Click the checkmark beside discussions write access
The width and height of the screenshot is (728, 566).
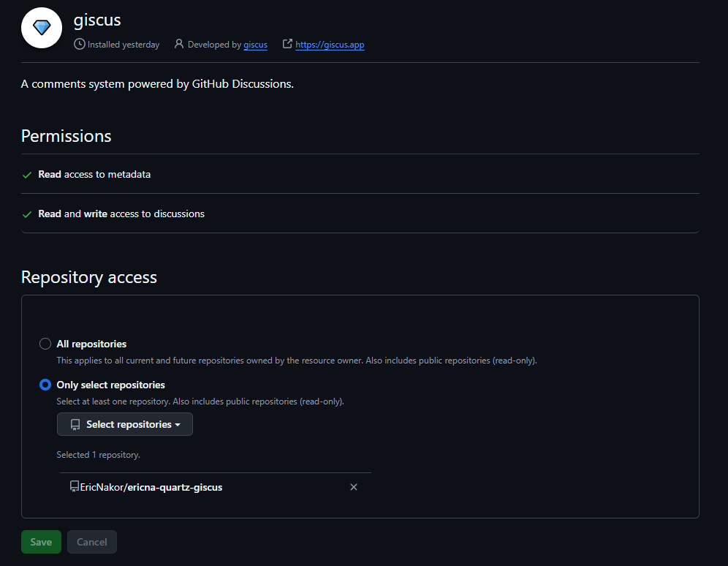pos(27,214)
